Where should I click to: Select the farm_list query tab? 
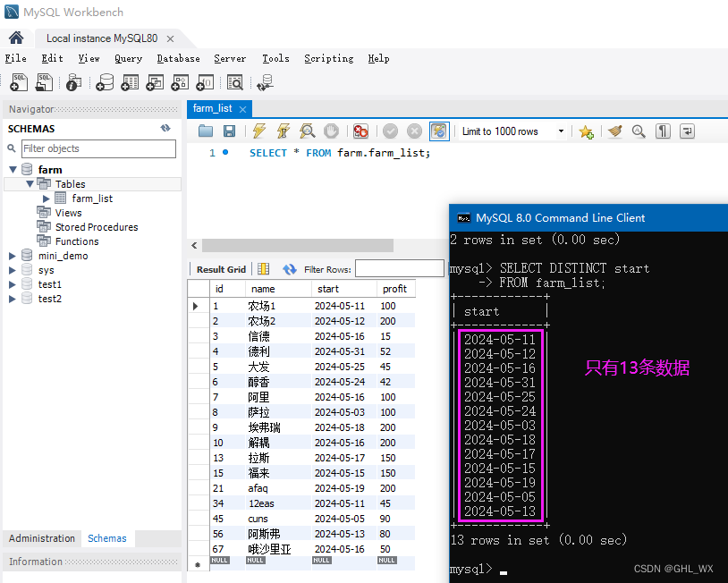click(212, 108)
